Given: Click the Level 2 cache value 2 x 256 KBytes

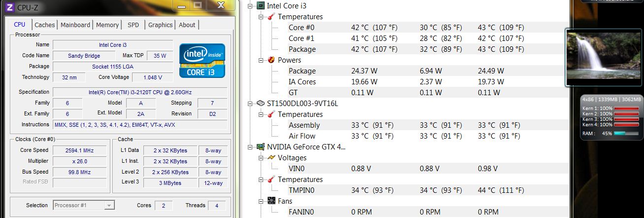Looking at the screenshot, I should (170, 172).
